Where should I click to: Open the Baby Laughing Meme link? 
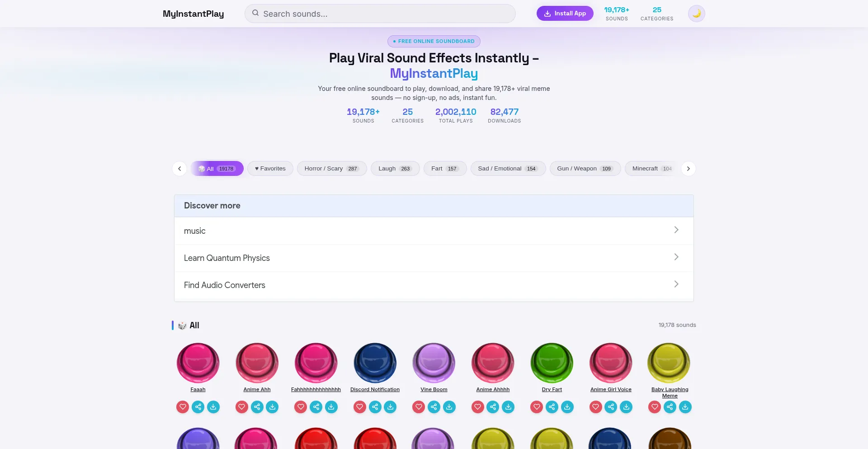coord(670,392)
